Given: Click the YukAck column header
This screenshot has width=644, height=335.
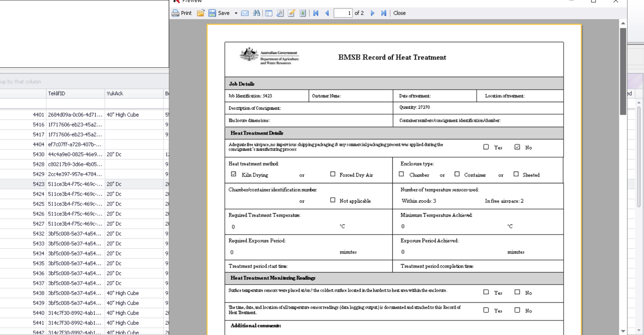Looking at the screenshot, I should tap(134, 93).
